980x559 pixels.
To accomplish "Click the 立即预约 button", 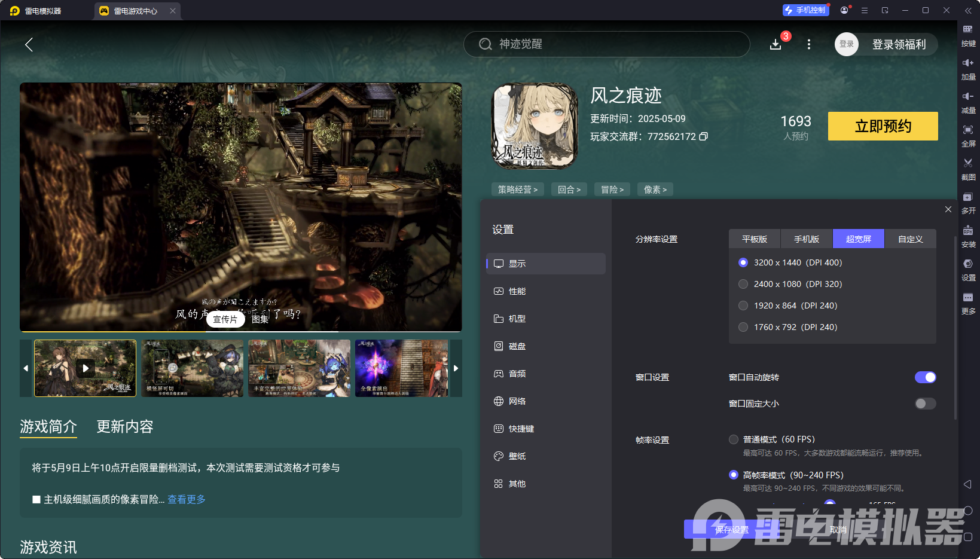I will pos(883,126).
